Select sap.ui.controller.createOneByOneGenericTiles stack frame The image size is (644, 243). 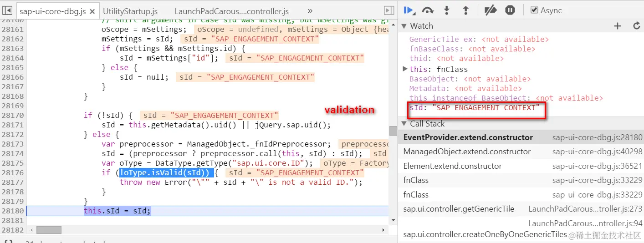pos(485,234)
